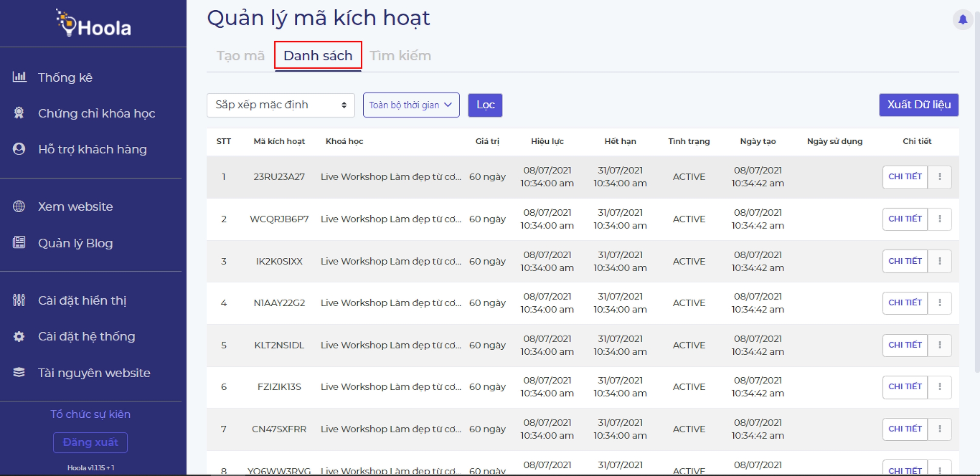This screenshot has height=476, width=980.
Task: Click the Thống kê chart icon
Action: click(x=19, y=77)
